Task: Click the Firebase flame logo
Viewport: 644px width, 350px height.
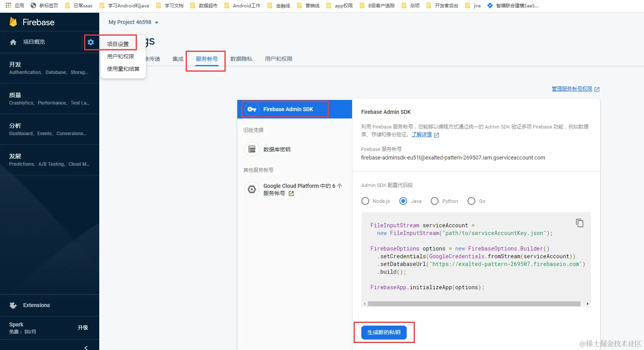Action: coord(13,22)
